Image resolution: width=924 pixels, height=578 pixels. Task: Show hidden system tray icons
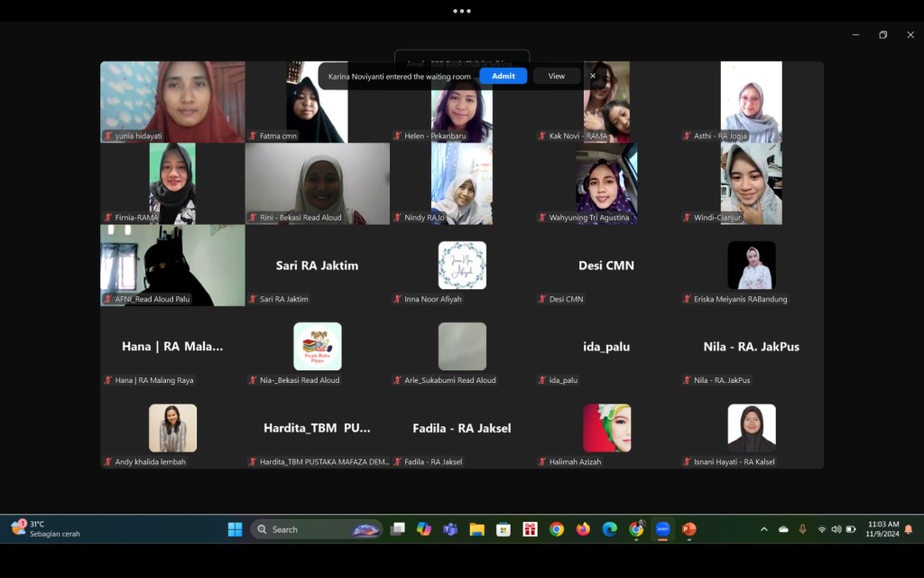click(764, 529)
